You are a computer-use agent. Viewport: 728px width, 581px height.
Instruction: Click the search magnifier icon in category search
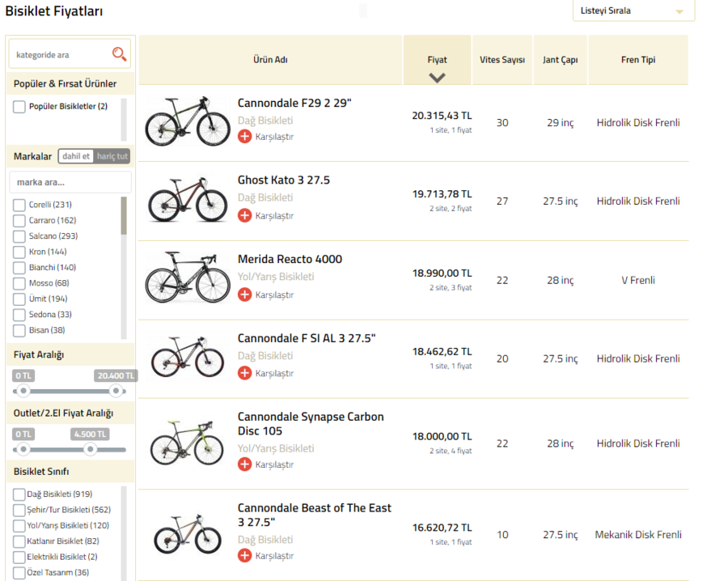[119, 54]
